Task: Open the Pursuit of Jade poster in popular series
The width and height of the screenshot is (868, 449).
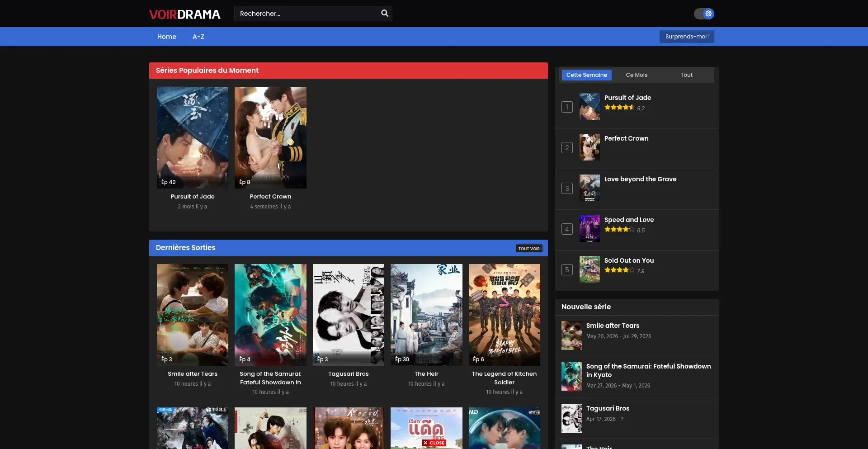Action: (x=193, y=137)
